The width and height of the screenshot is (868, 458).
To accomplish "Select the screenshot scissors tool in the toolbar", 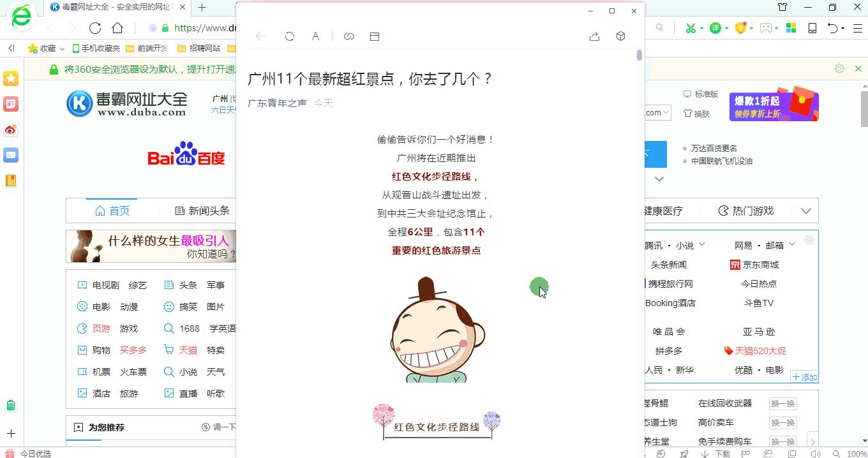I will click(691, 28).
